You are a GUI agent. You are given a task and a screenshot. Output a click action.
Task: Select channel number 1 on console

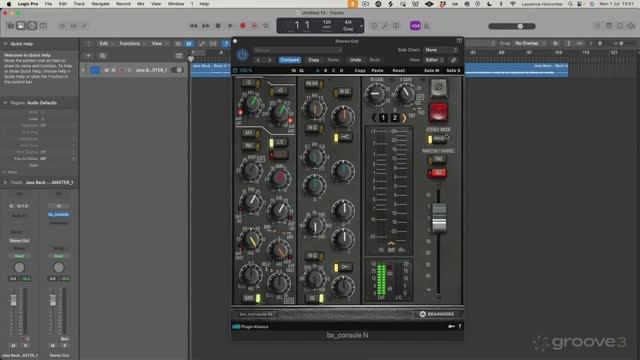click(x=383, y=118)
